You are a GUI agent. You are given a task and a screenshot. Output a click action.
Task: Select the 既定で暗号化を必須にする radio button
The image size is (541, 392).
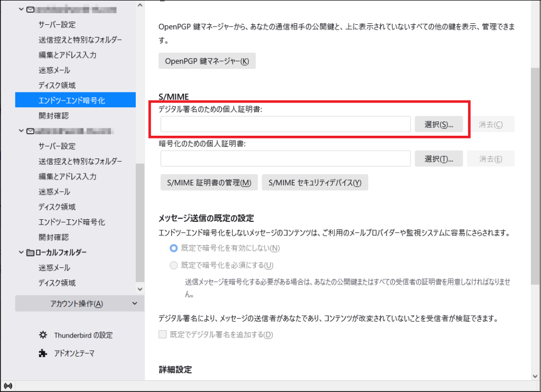(174, 265)
